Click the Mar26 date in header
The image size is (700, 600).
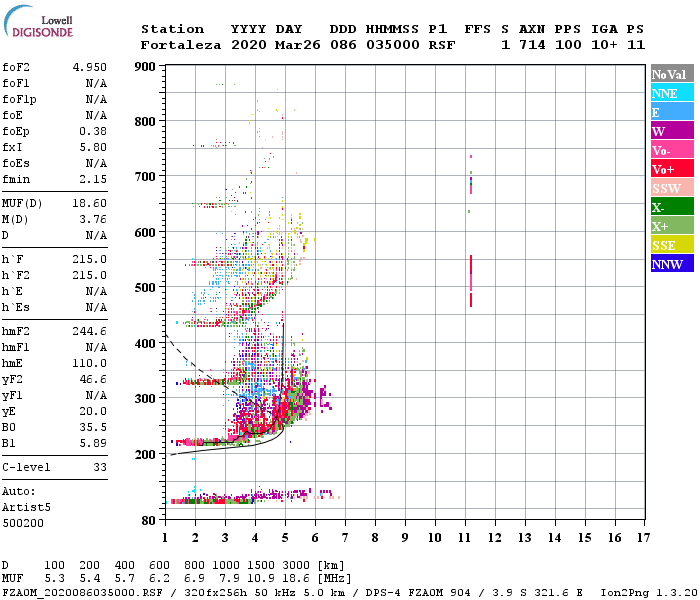point(298,45)
